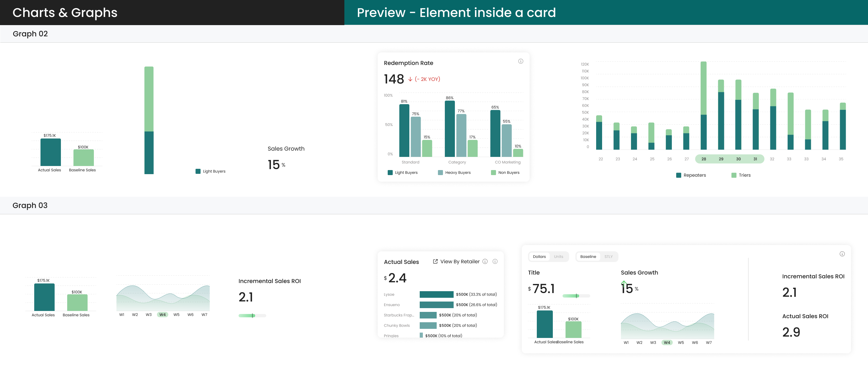
Task: Click the Light Buyers swatch beside the tall stacked bar
Action: tap(198, 171)
